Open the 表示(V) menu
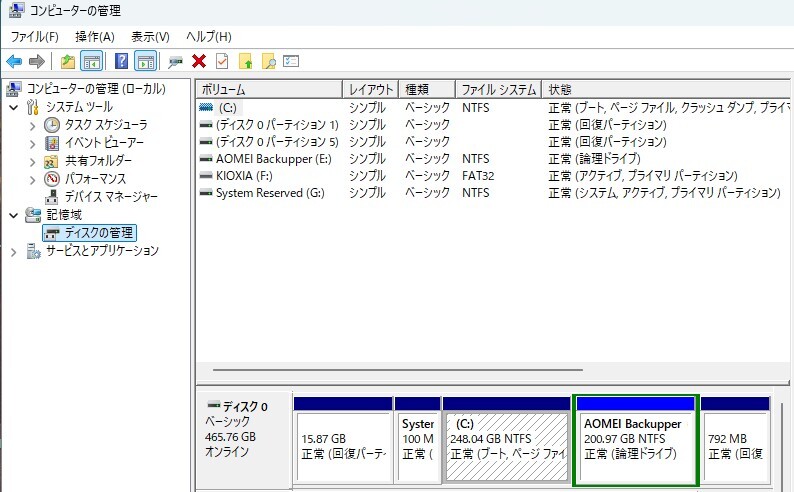Viewport: 794px width, 492px height. coord(150,36)
